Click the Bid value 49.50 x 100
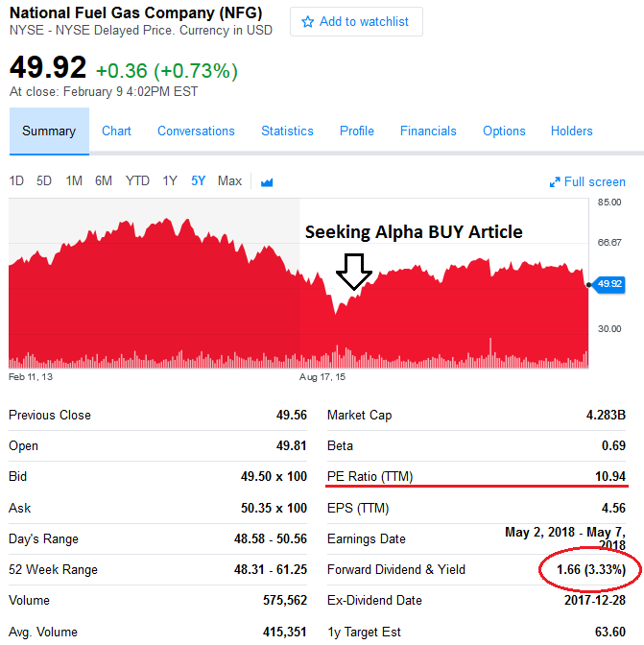The image size is (644, 645). click(x=274, y=477)
